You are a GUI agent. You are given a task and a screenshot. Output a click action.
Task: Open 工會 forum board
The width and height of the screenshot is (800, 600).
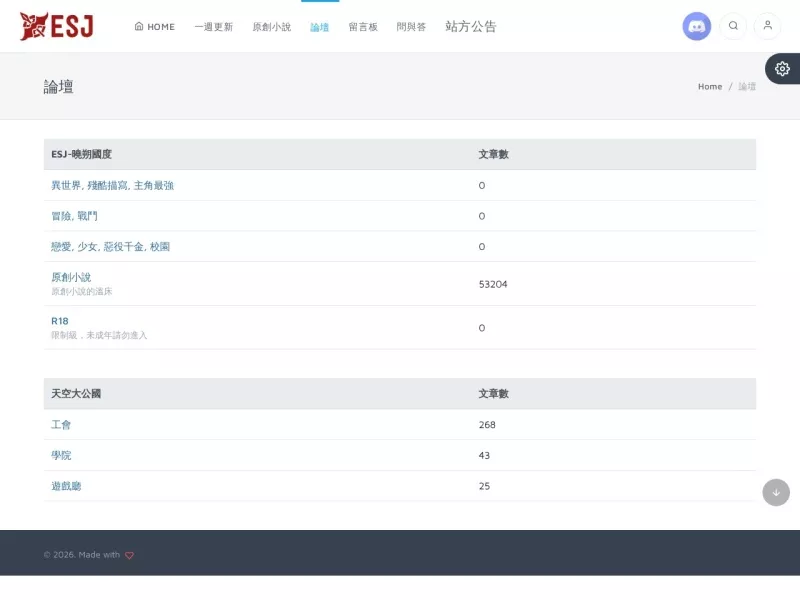coord(61,424)
